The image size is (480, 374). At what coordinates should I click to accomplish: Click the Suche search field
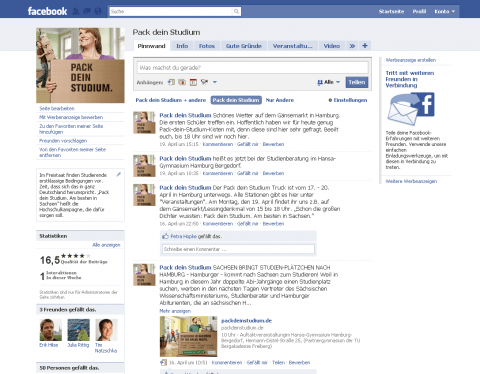coord(171,12)
